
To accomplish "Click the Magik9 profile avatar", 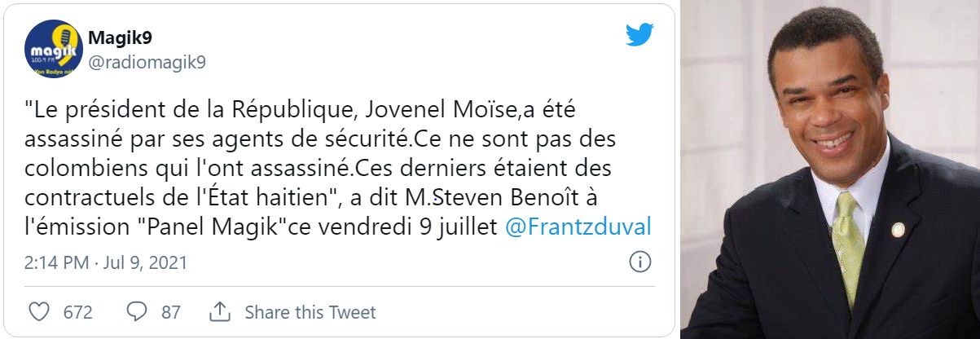I will [53, 48].
